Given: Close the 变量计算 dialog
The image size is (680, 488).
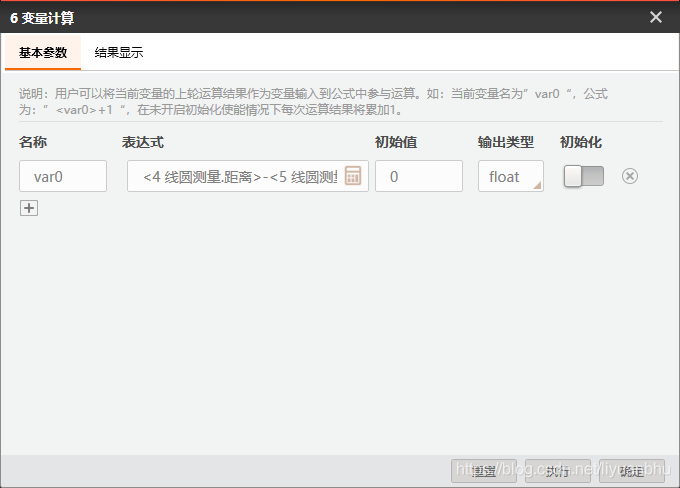Looking at the screenshot, I should pyautogui.click(x=656, y=17).
